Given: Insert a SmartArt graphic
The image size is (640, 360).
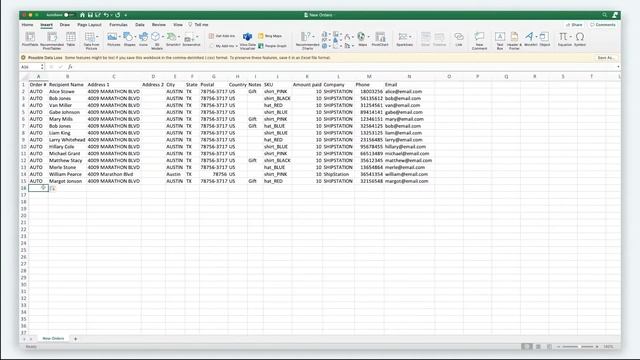Looking at the screenshot, I should [x=172, y=40].
